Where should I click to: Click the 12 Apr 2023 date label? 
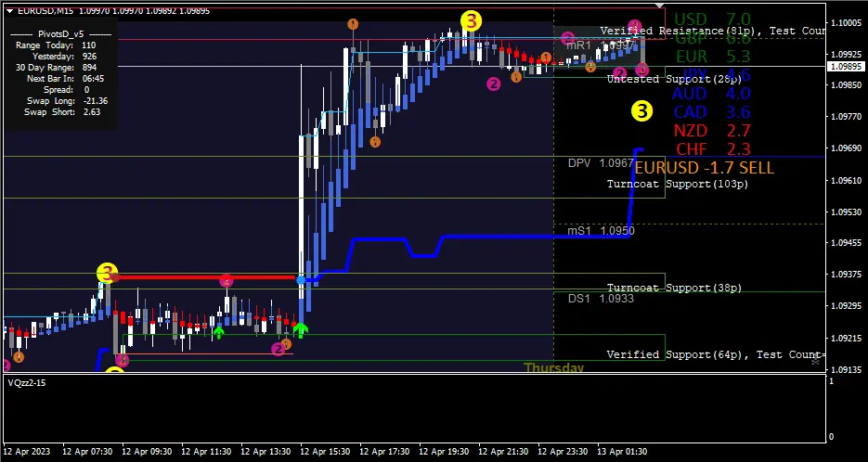coord(27,452)
